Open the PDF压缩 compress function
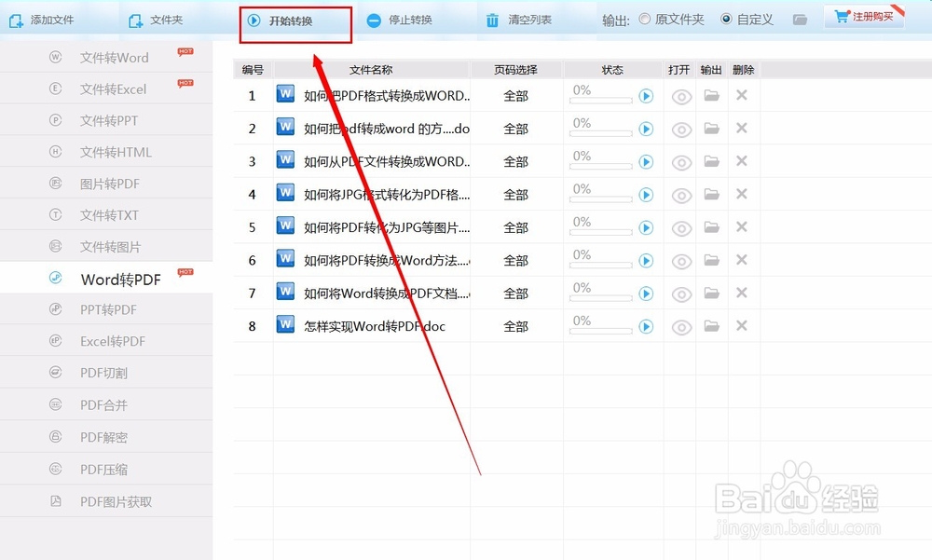Viewport: 932px width, 560px height. pos(106,469)
